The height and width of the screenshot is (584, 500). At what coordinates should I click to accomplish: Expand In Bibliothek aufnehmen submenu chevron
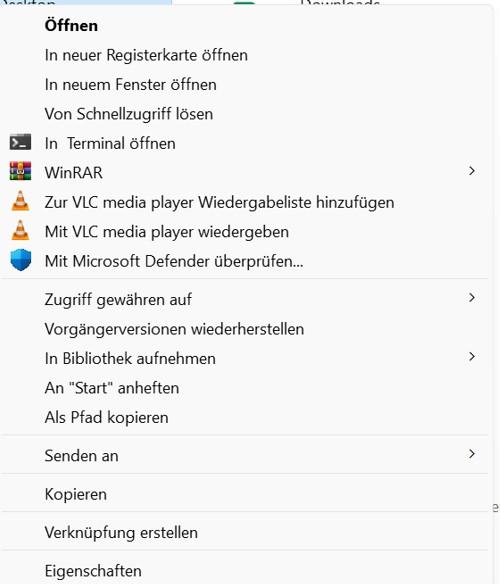(x=472, y=357)
